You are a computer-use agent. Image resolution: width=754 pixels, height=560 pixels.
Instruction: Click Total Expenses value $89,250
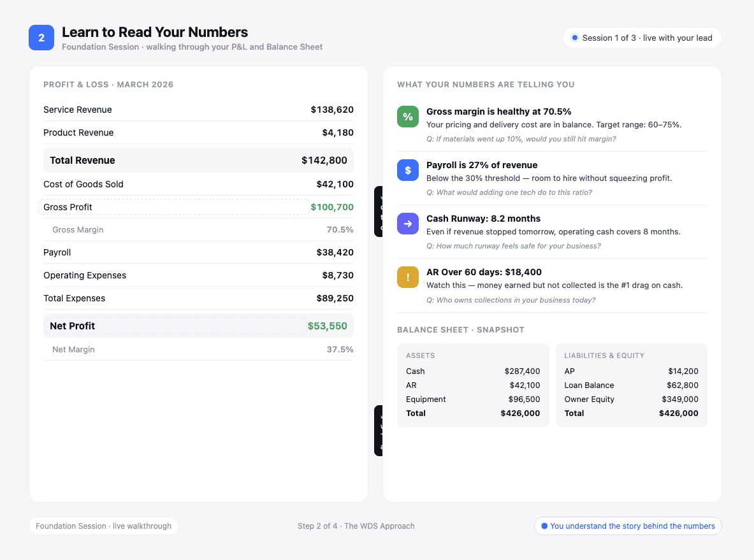tap(335, 298)
